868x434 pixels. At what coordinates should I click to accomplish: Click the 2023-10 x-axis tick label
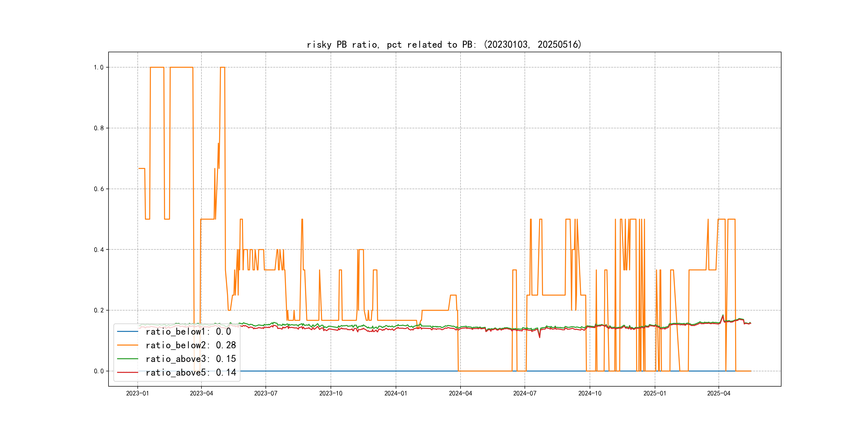[x=331, y=393]
